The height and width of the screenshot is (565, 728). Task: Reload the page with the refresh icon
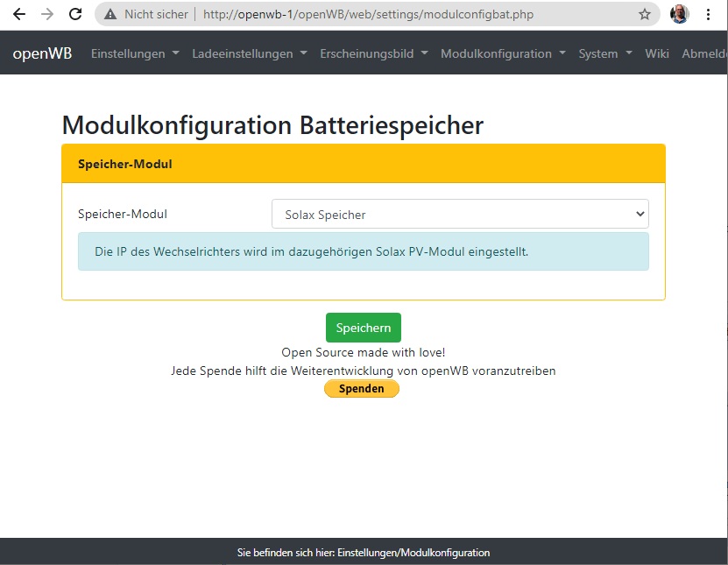(75, 14)
